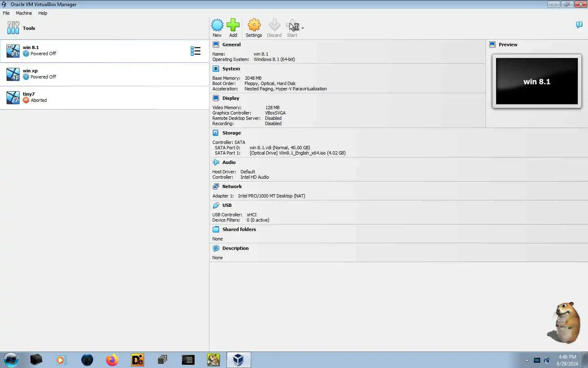Click the Discard toolbar icon
The height and width of the screenshot is (368, 588).
[x=274, y=25]
